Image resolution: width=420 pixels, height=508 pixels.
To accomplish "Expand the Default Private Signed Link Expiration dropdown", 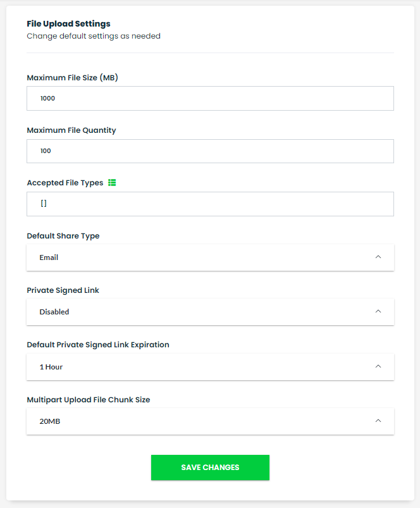I will (x=202, y=367).
